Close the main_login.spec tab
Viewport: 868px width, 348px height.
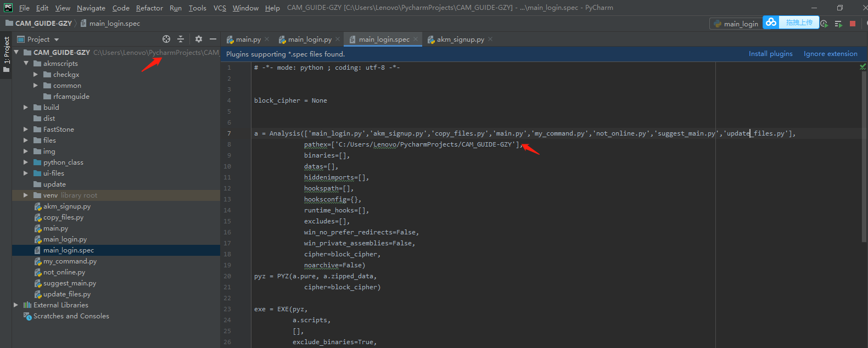coord(416,39)
